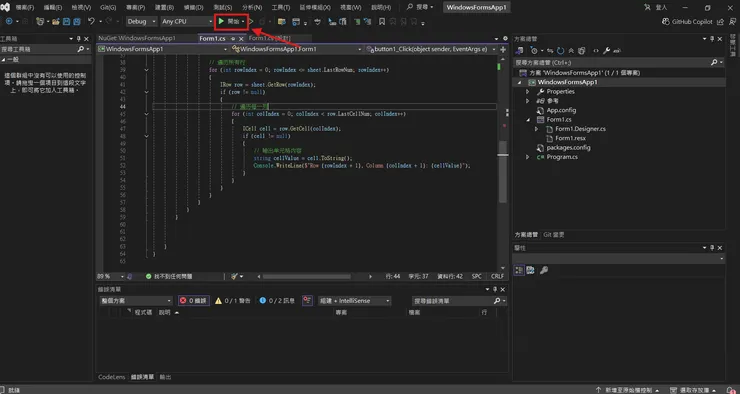The height and width of the screenshot is (394, 740).
Task: Click the GitHub Copilot button
Action: [687, 22]
